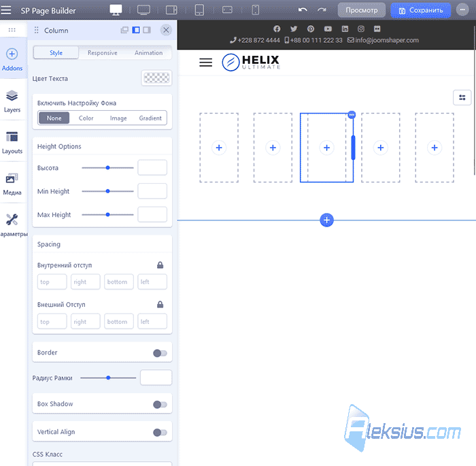Open the Параметры settings sidebar panel
This screenshot has height=466, width=476.
tap(14, 225)
